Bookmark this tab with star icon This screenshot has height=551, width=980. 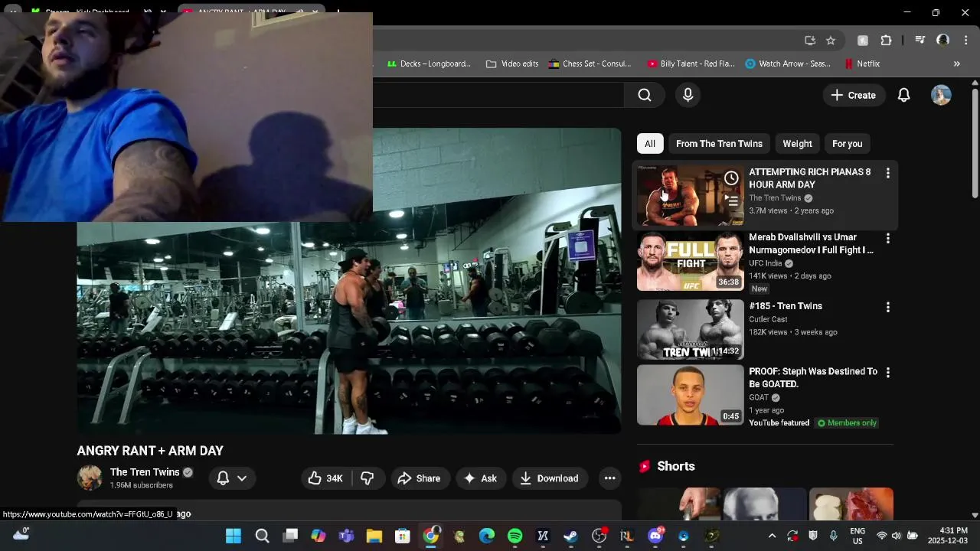pyautogui.click(x=830, y=41)
